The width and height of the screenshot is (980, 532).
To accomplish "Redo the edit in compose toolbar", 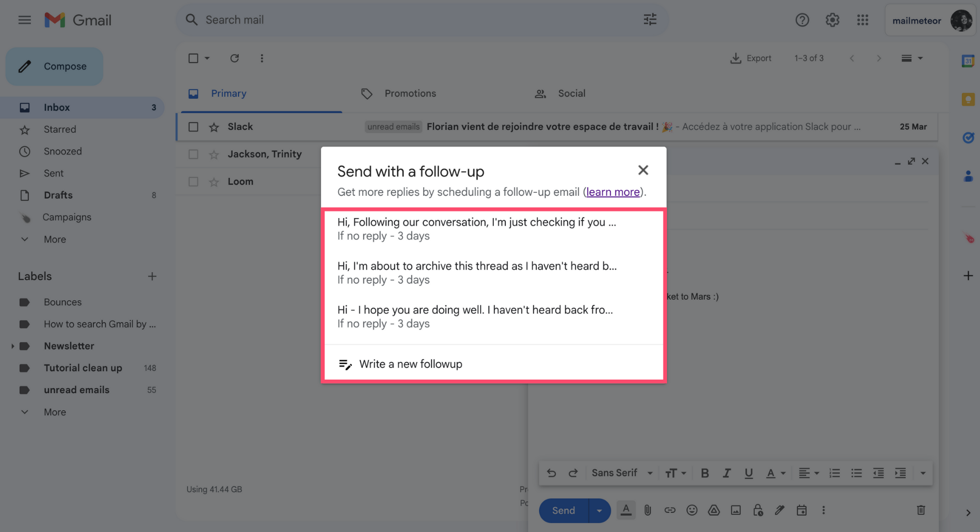I will [573, 473].
